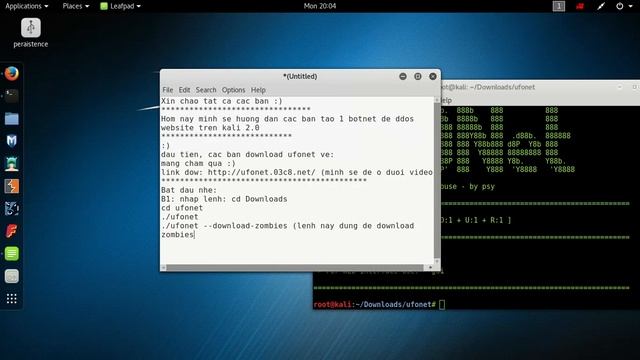Open Leafpad green notes dock icon
This screenshot has height=360, width=640.
click(11, 254)
